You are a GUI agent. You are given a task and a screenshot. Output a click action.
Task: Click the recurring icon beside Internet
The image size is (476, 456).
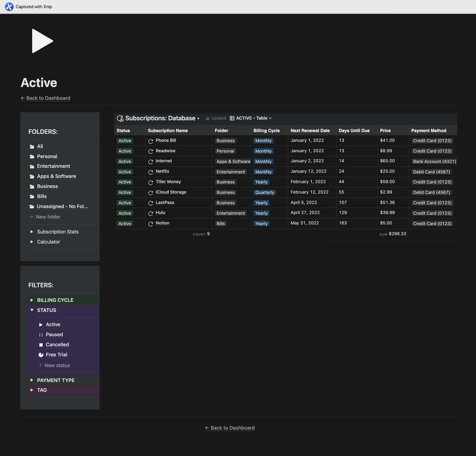pos(151,162)
